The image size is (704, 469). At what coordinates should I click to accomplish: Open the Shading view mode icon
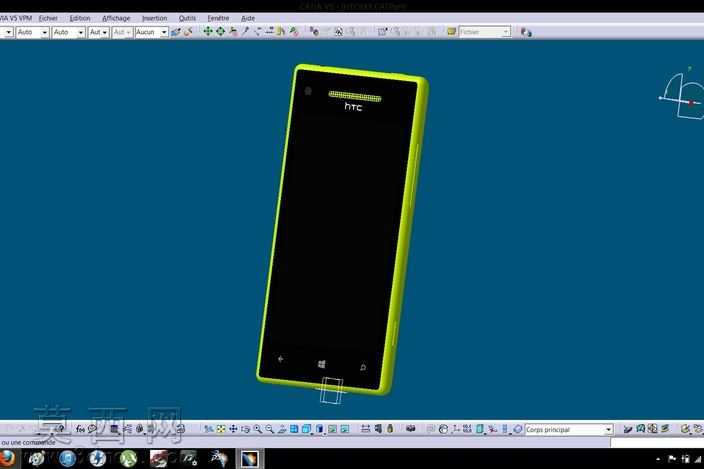pyautogui.click(x=320, y=429)
